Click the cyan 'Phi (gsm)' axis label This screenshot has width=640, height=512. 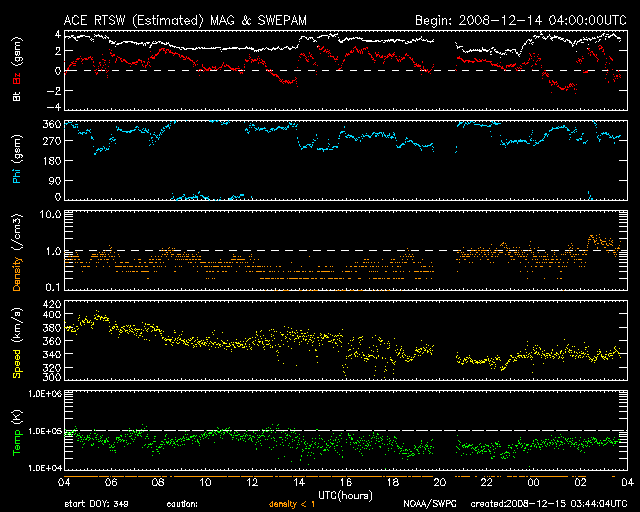pyautogui.click(x=17, y=159)
